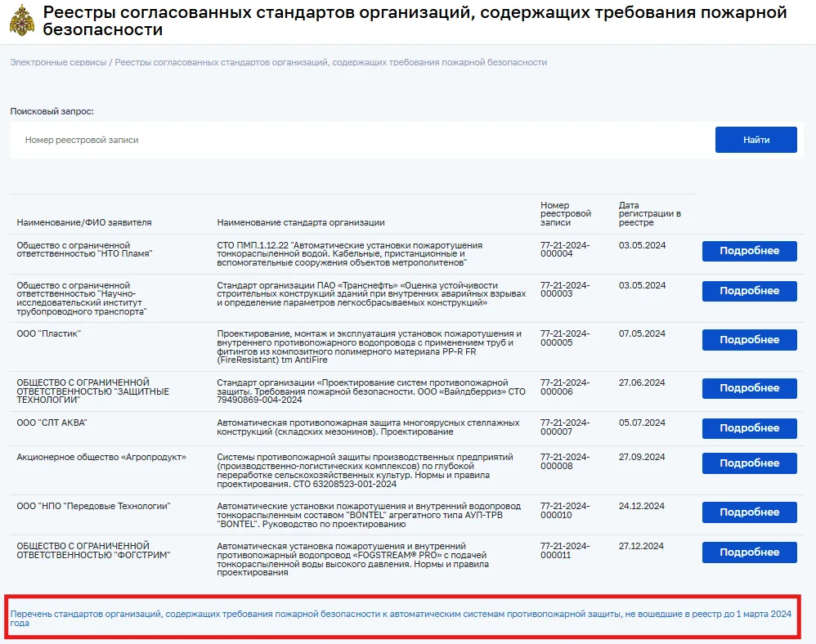Open Подробнее for ФОГСТРИМ entry
Image resolution: width=816 pixels, height=644 pixels.
(x=750, y=552)
